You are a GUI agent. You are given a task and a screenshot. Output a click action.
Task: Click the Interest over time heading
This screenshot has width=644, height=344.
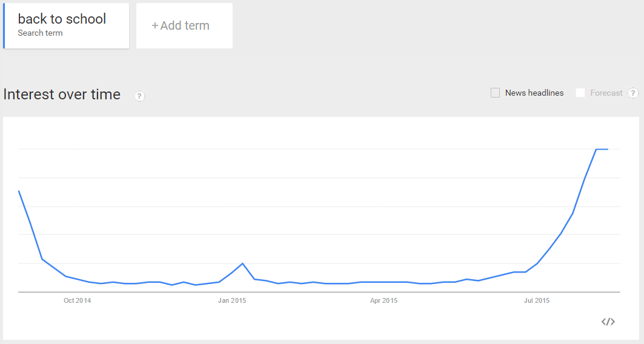tap(62, 94)
